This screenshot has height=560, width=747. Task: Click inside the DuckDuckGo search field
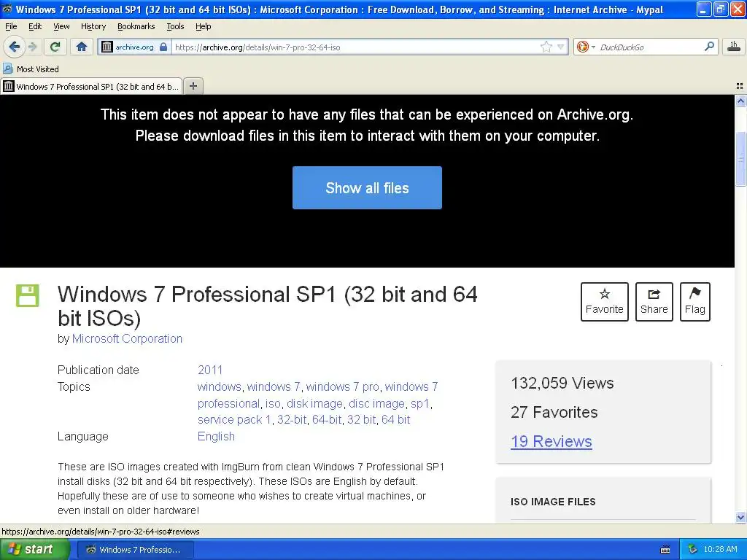coord(649,47)
